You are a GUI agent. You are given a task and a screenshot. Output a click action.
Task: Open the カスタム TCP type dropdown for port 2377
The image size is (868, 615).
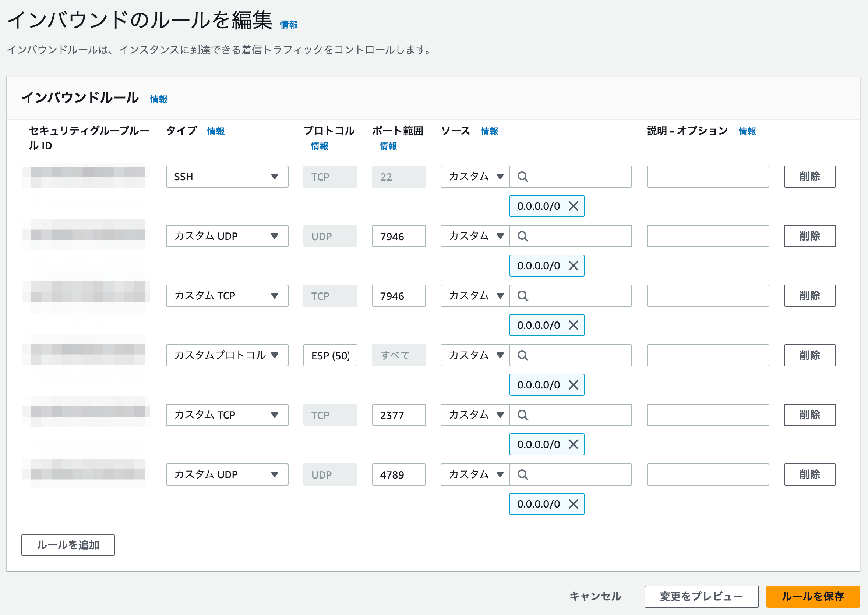click(x=227, y=415)
